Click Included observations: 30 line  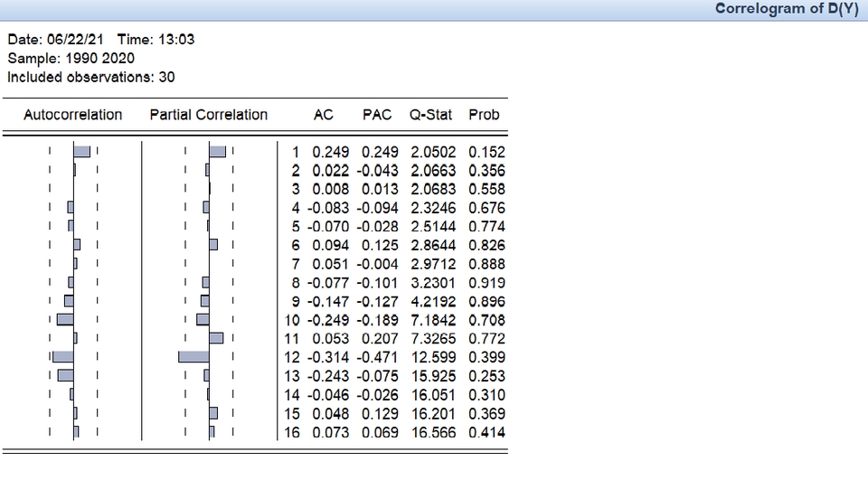(90, 78)
